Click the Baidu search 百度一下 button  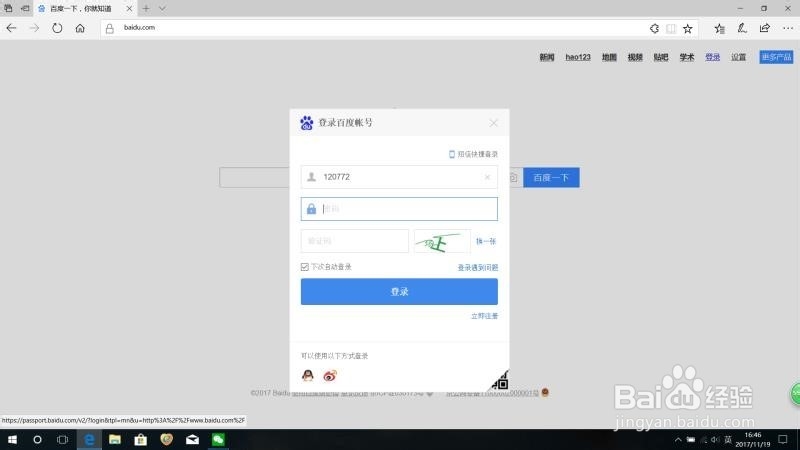pyautogui.click(x=551, y=178)
